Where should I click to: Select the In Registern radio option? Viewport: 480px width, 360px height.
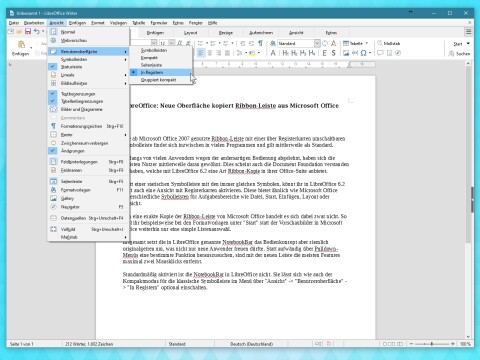click(161, 73)
